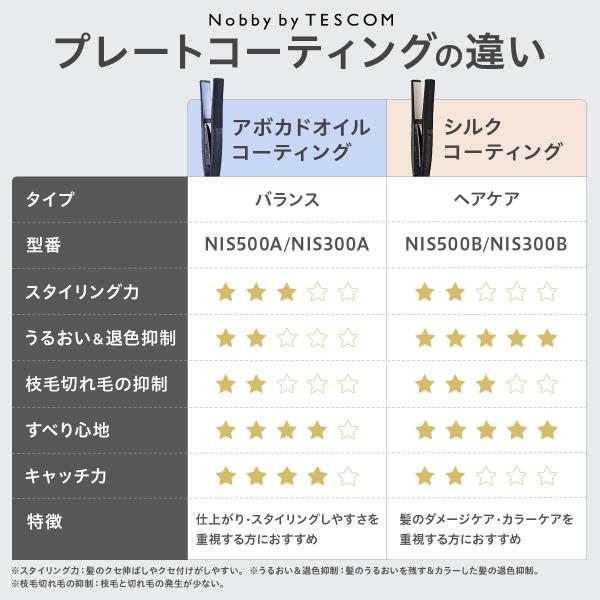Click the third star in silk 枝毛切れ毛の抑制 row
The height and width of the screenshot is (600, 600).
486,384
